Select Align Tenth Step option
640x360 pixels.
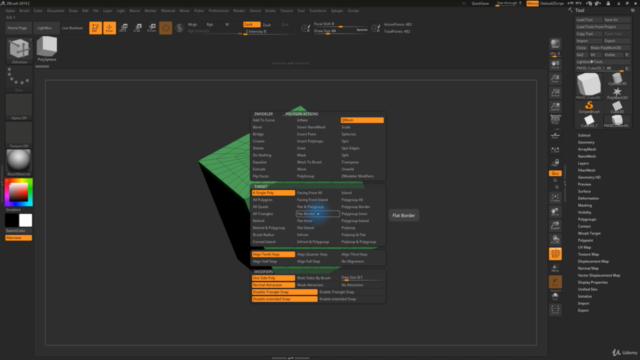[273, 254]
